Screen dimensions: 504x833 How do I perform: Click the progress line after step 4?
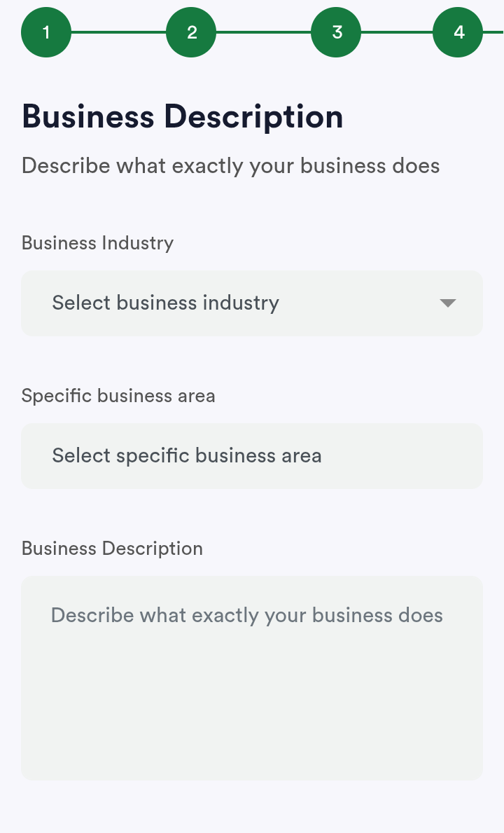[493, 32]
